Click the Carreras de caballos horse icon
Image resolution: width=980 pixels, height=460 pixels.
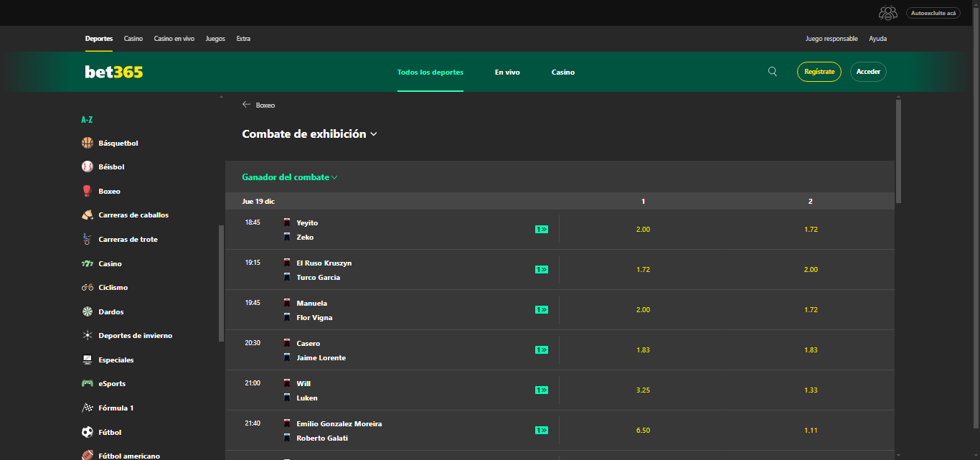coord(88,215)
